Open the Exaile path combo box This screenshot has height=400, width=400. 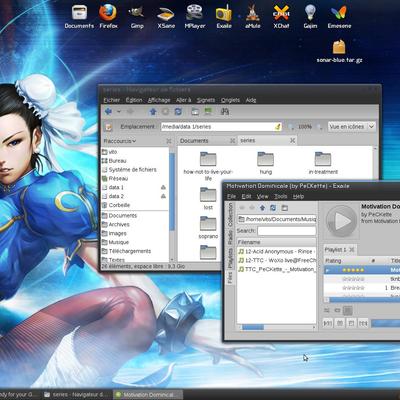click(x=277, y=219)
